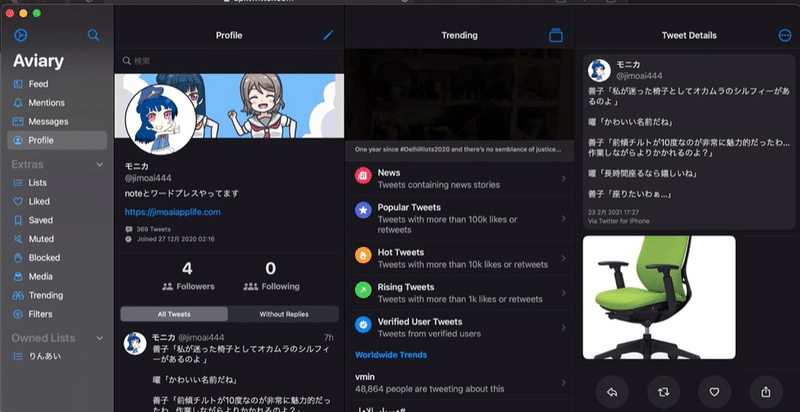Click "Via Twitter for iPhone" text
Viewport: 800px width, 412px height.
pyautogui.click(x=618, y=221)
